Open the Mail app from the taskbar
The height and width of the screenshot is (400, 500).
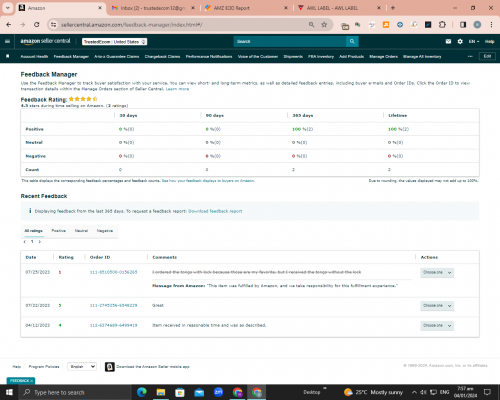[x=199, y=392]
